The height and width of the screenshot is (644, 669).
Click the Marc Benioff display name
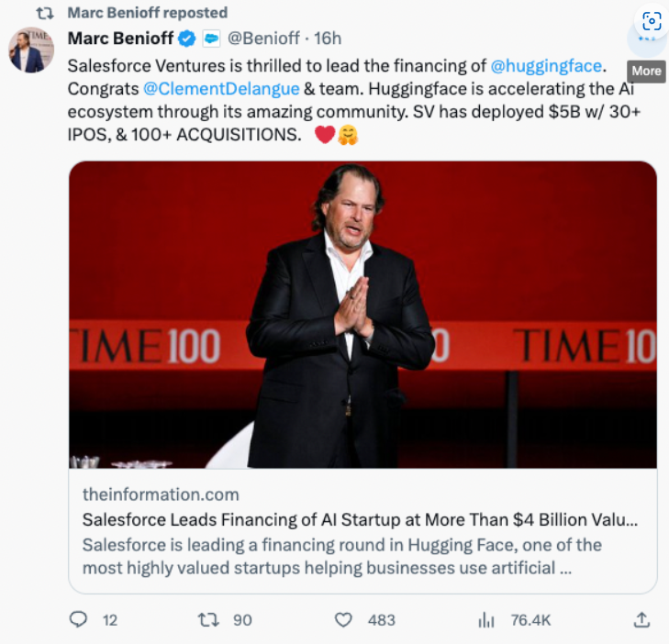point(121,39)
